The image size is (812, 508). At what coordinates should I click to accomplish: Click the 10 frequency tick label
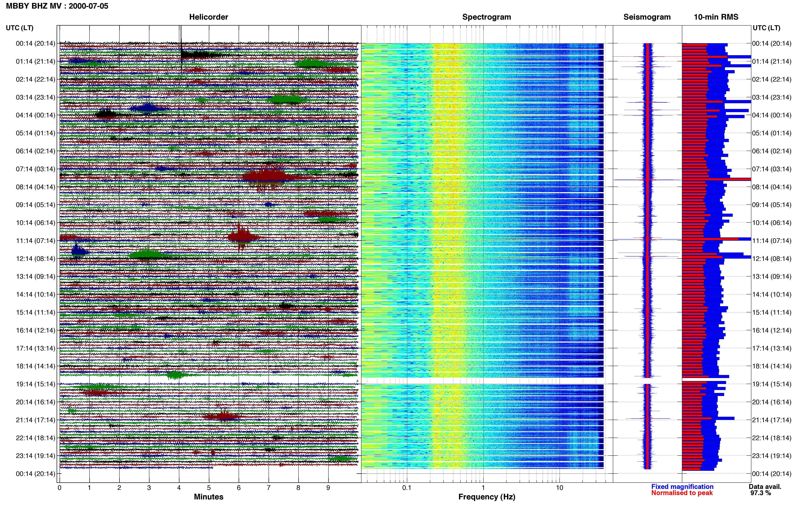click(x=559, y=487)
